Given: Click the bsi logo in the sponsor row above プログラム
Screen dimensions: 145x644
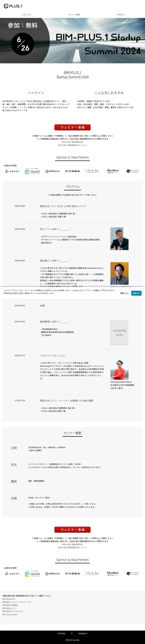Looking at the screenshot, I should [133, 171].
